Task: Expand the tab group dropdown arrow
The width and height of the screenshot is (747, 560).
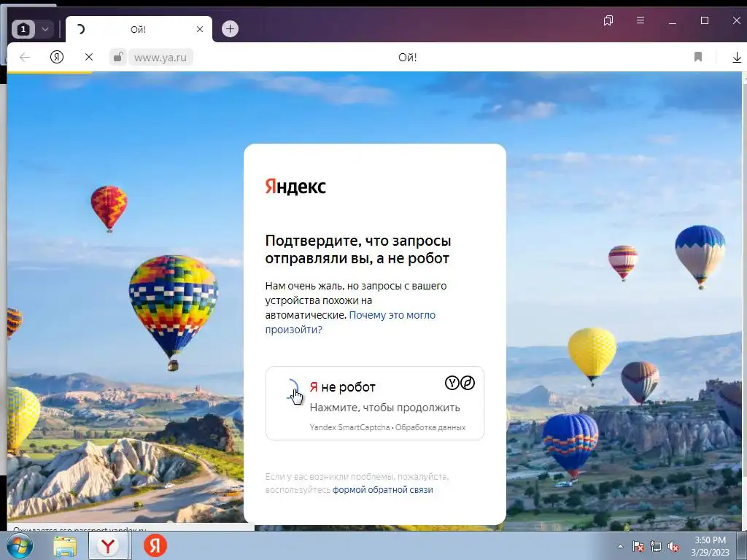Action: click(x=45, y=29)
